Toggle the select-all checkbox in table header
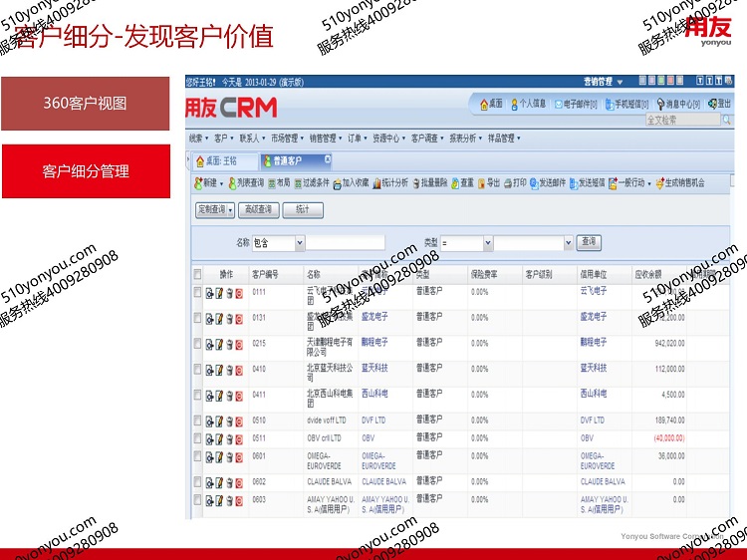 pos(197,273)
